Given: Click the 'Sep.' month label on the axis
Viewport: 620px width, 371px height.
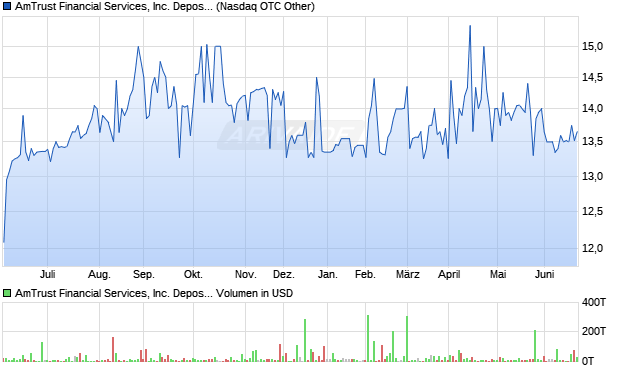Looking at the screenshot, I should [144, 274].
